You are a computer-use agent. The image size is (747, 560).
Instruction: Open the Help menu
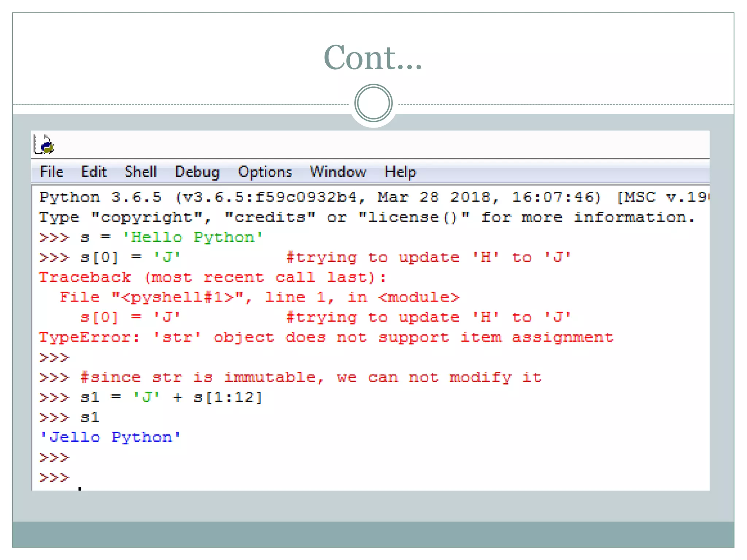click(400, 172)
